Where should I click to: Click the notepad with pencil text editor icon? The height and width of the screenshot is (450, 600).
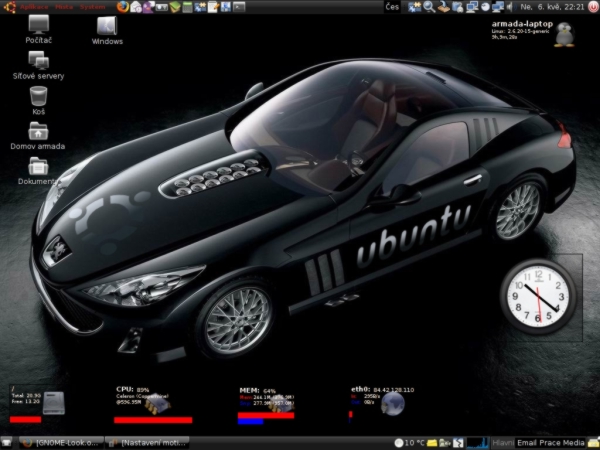point(213,7)
